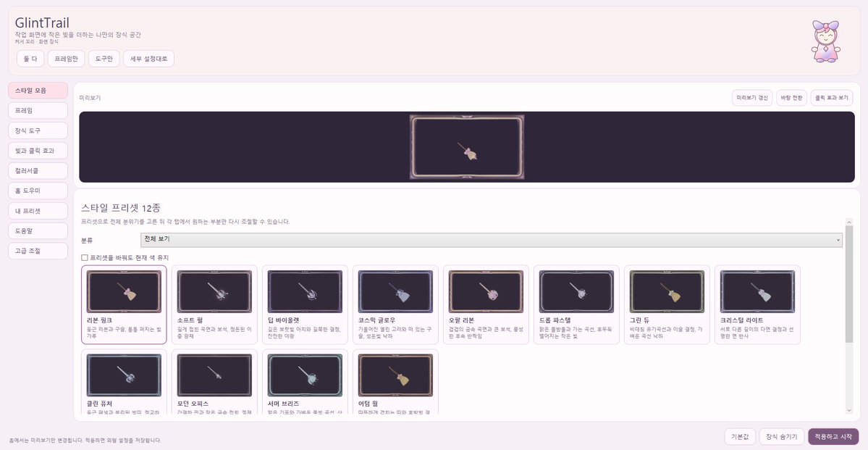Click the preset list scrollbar down arrow
Screen dimensions: 868x450
(849, 410)
